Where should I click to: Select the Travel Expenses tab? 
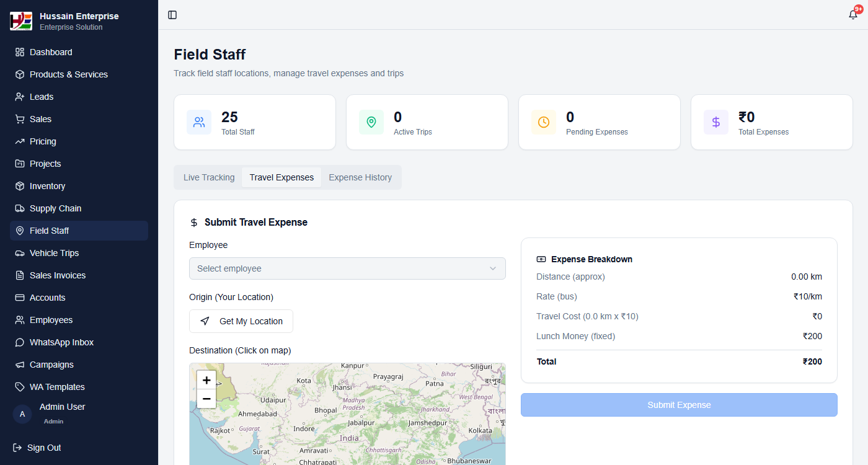click(281, 177)
